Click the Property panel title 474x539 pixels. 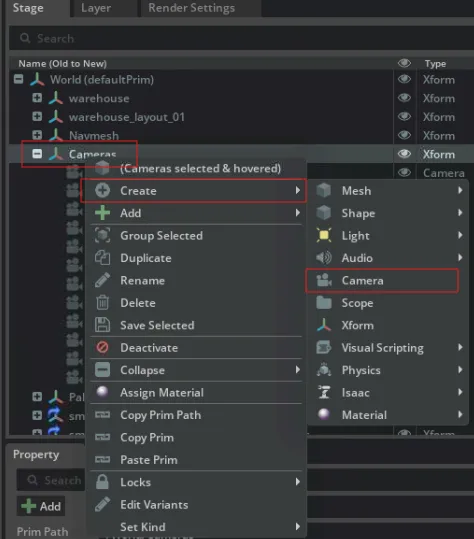[36, 454]
